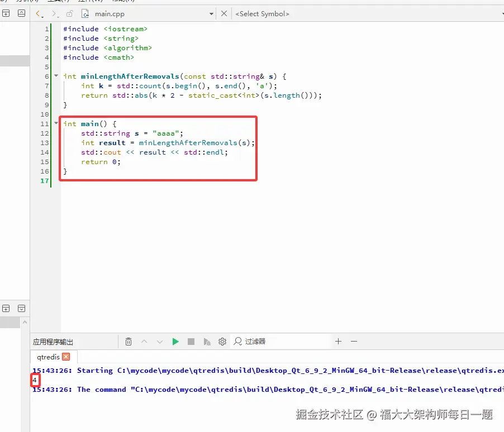This screenshot has height=432, width=504.
Task: Click the collapse sidebar icon beside the split icon
Action: [22, 13]
